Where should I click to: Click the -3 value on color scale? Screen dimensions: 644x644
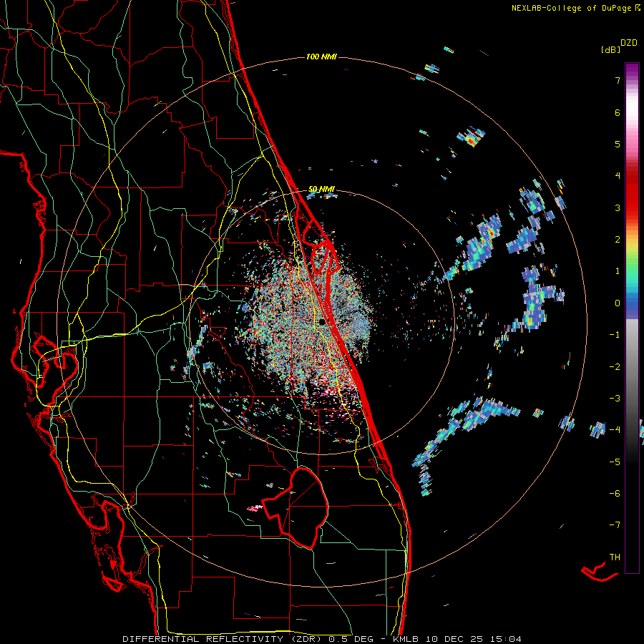tap(615, 399)
